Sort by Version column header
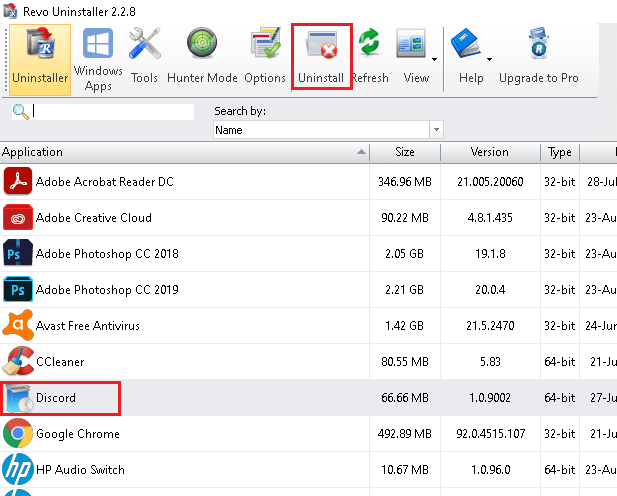Viewport: 617px width, 496px height. [x=490, y=152]
